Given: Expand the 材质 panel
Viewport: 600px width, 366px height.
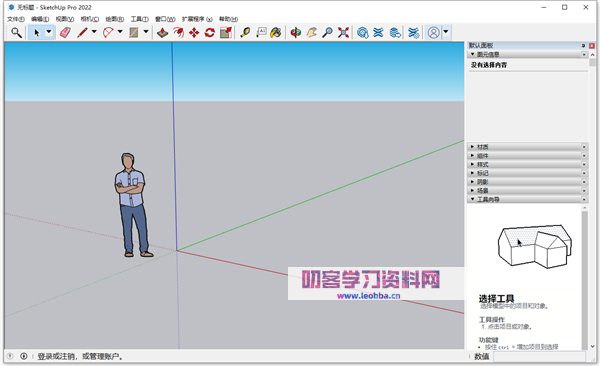Looking at the screenshot, I should click(473, 147).
